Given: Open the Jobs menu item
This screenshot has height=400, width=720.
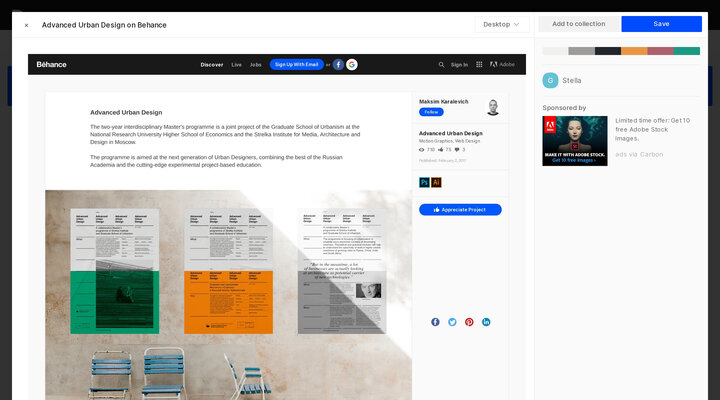Looking at the screenshot, I should pyautogui.click(x=256, y=65).
